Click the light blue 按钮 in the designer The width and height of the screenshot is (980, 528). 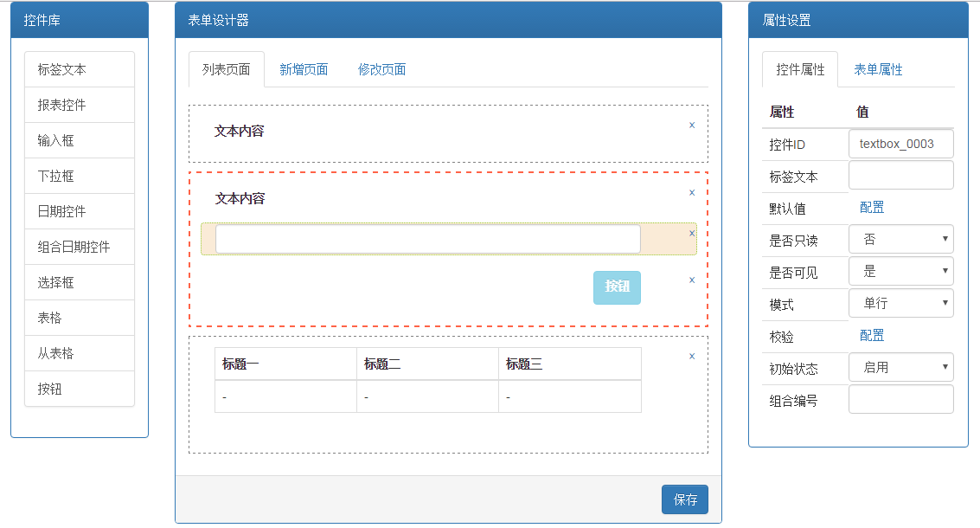click(x=617, y=287)
